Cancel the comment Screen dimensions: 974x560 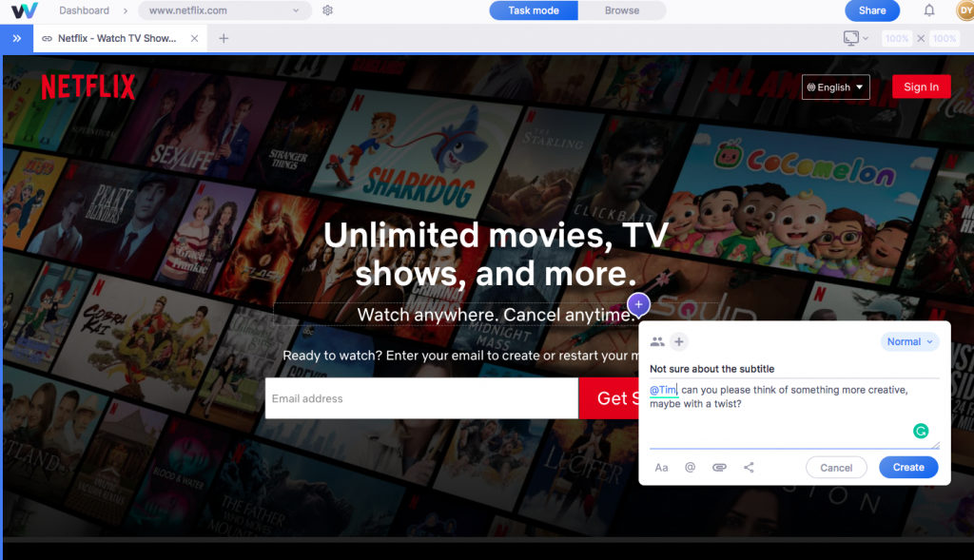836,468
